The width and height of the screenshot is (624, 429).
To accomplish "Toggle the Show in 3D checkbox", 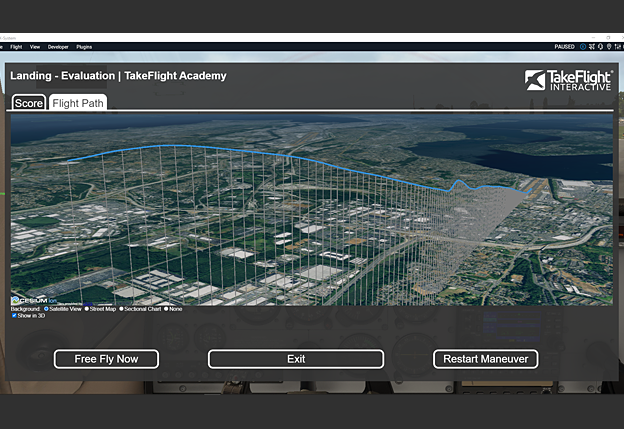I will tap(14, 316).
